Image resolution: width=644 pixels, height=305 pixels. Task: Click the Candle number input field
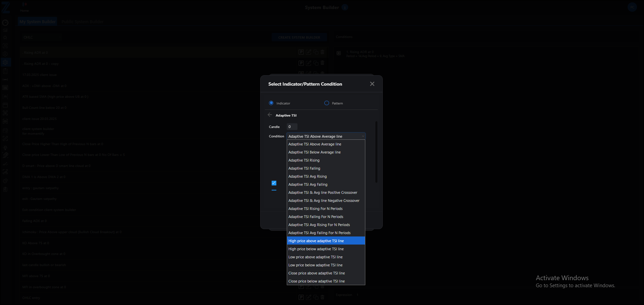click(x=292, y=127)
